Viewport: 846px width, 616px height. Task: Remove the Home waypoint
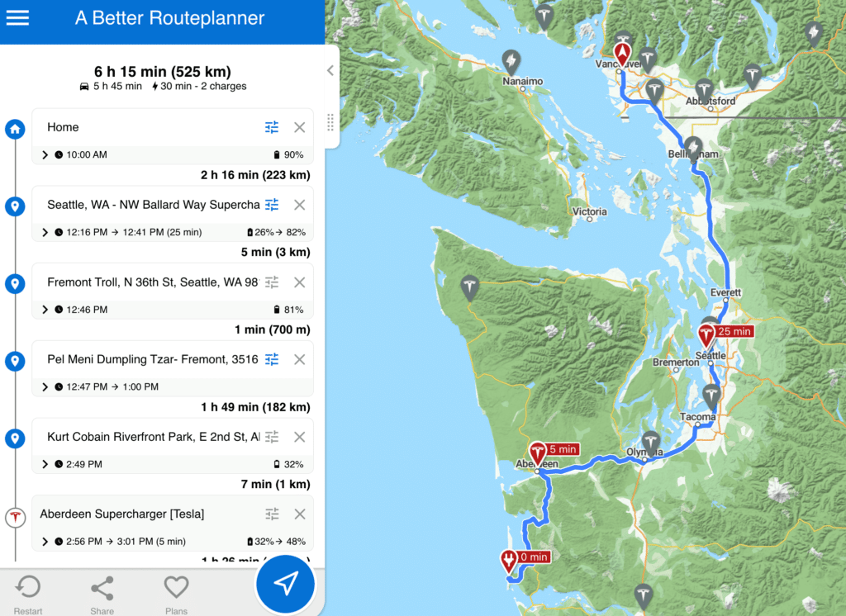coord(299,127)
